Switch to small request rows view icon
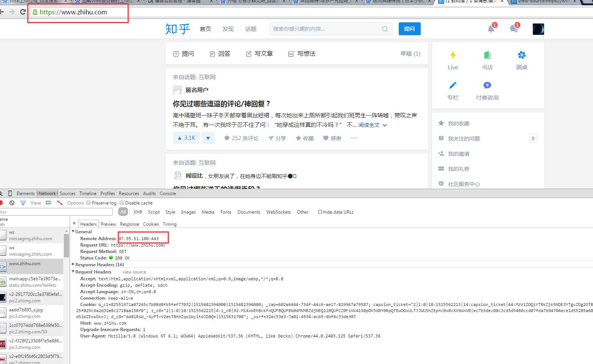Viewport: 593px width, 364px height. click(59, 203)
